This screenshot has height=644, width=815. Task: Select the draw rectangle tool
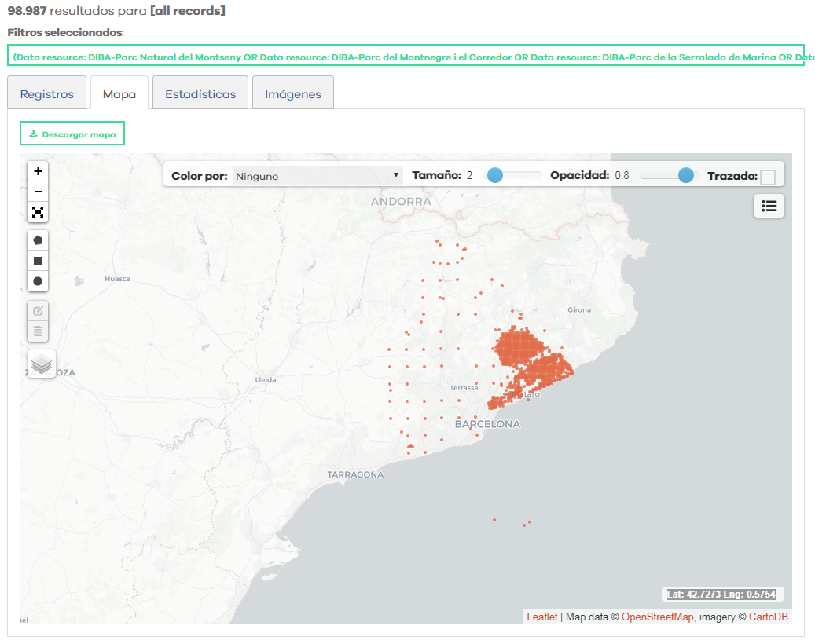pos(38,261)
